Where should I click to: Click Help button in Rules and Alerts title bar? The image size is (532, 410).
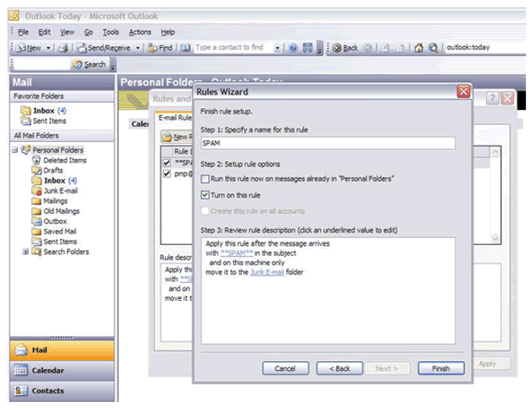tap(493, 99)
